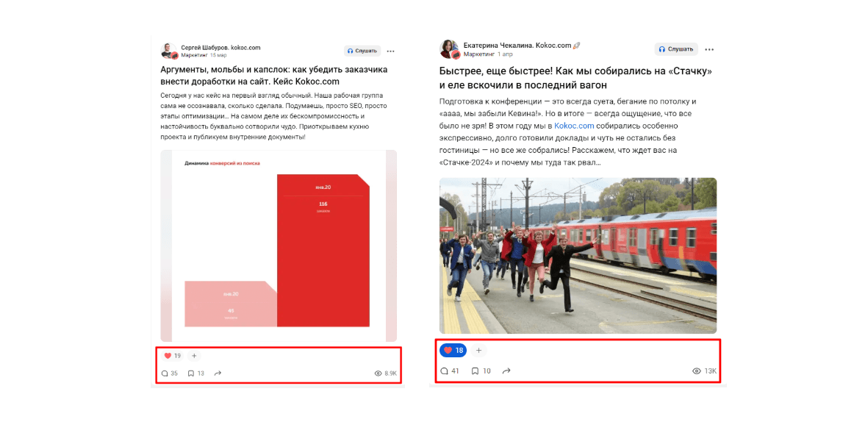Like the Сергей Шабуров post with heart
Viewport: 868px width, 433px height.
[173, 356]
